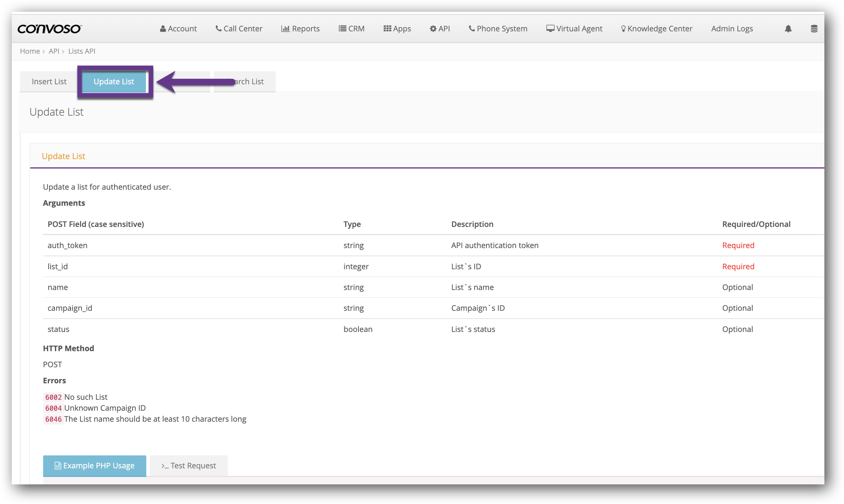Click the auth_token field name
Viewport: 844px width, 504px height.
pos(67,245)
